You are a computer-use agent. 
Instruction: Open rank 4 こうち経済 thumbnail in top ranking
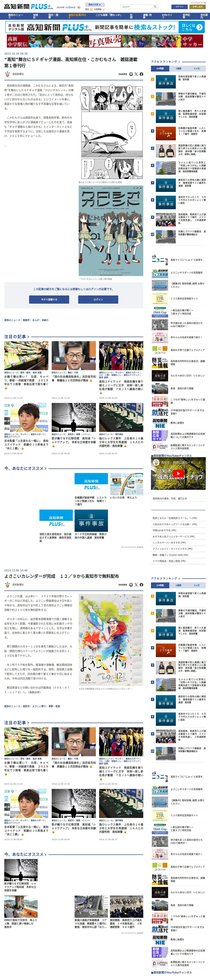166,134
